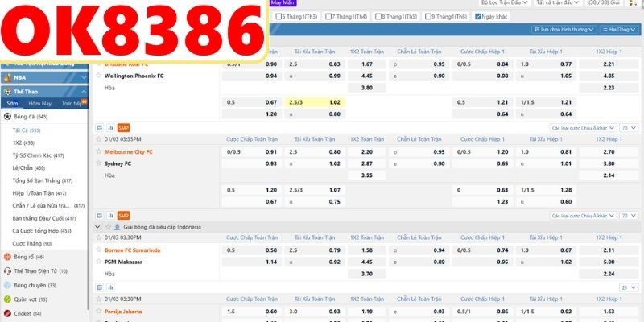The width and height of the screenshot is (644, 322).
Task: Select the Bóng chuyền volleyball icon
Action: point(7,285)
